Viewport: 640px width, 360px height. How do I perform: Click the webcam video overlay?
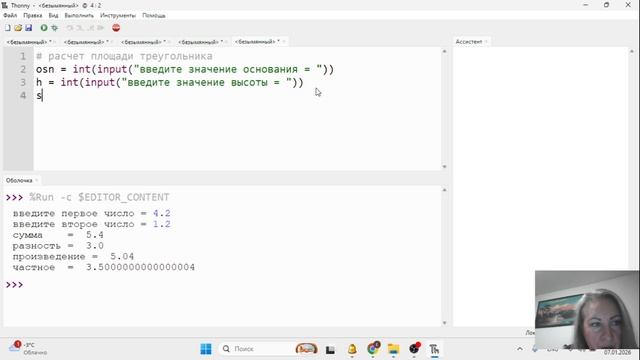[x=587, y=309]
